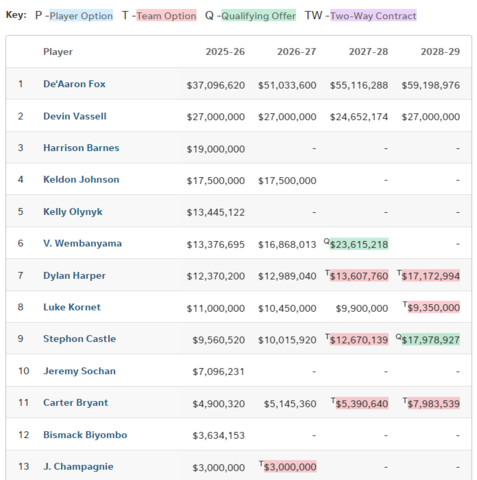477x480 pixels.
Task: Select Carter Bryant team option $7,983,539
Action: tap(434, 404)
